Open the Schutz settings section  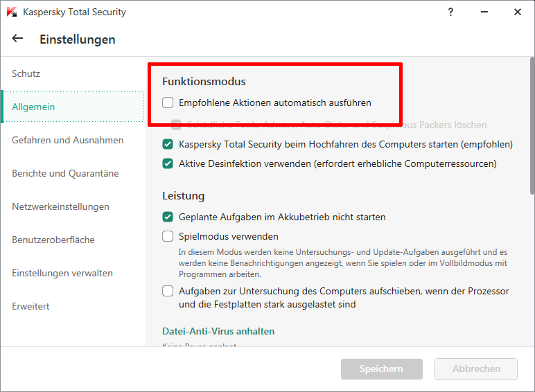(26, 73)
